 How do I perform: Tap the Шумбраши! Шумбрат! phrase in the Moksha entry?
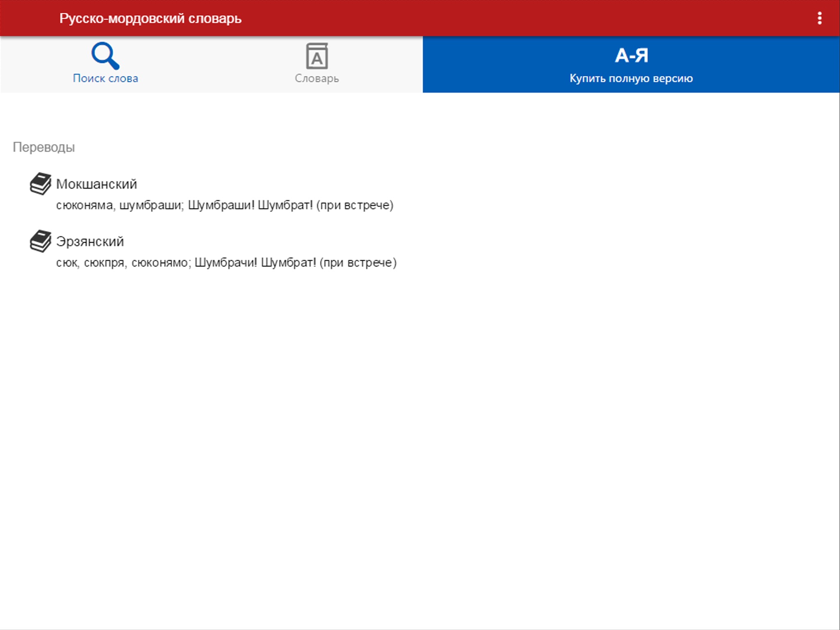tap(250, 205)
